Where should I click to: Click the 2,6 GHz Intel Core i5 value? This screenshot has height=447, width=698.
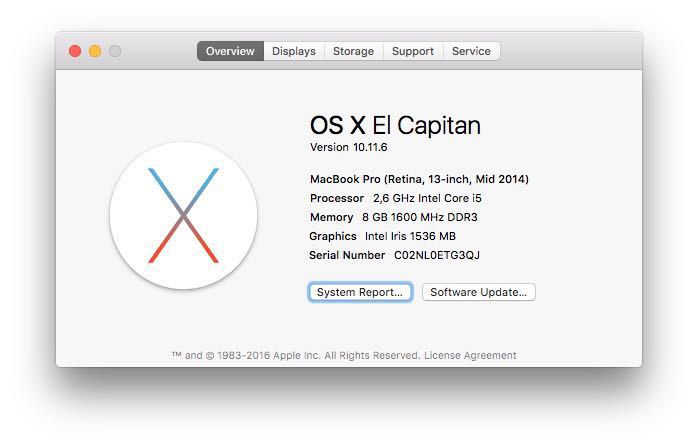427,198
